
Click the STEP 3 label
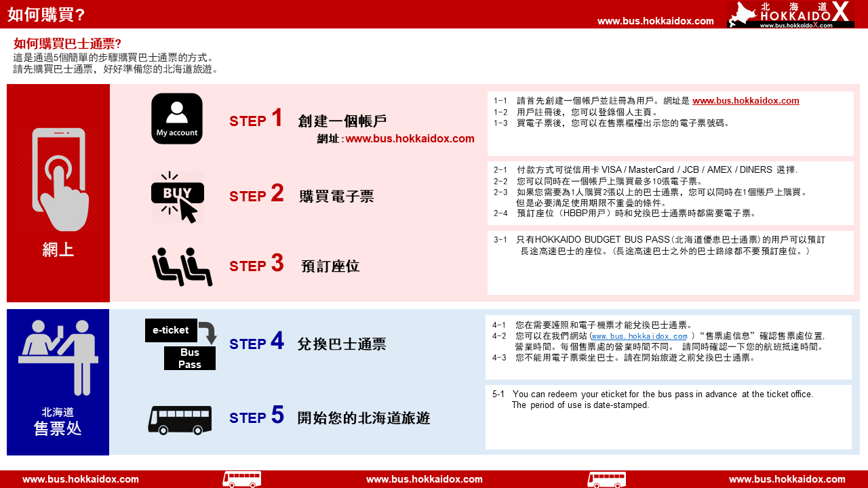tap(257, 264)
